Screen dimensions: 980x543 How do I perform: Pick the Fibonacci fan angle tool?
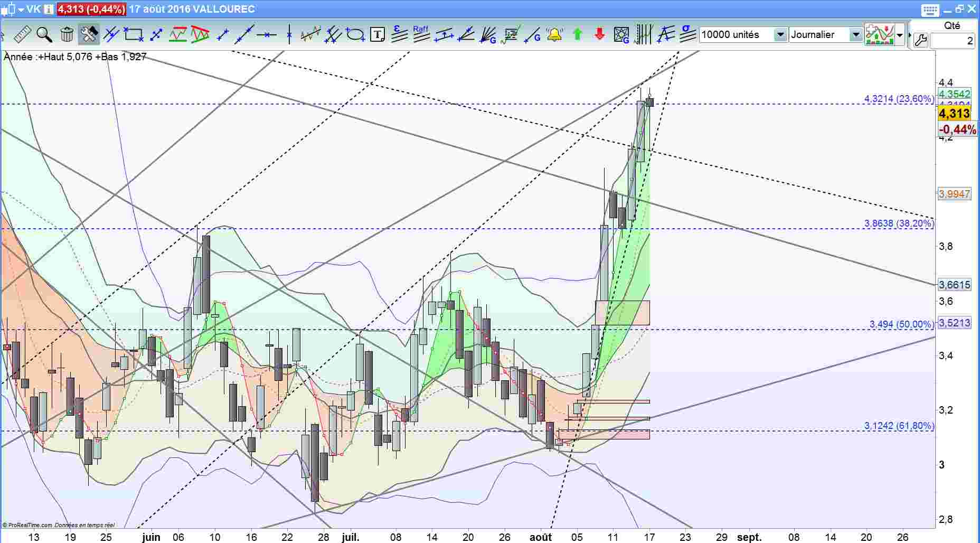pyautogui.click(x=466, y=35)
